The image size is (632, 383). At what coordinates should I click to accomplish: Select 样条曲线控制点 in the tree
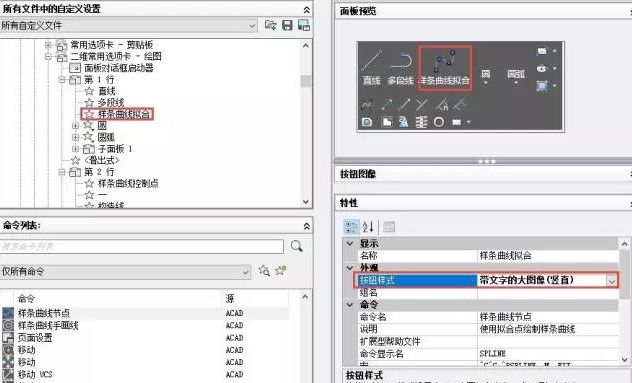[128, 183]
